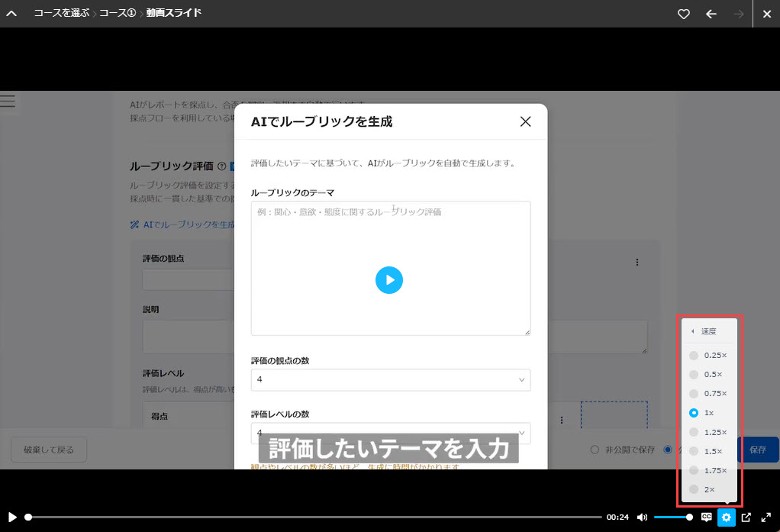Mute the video with the speaker icon
The height and width of the screenshot is (532, 780).
click(643, 517)
